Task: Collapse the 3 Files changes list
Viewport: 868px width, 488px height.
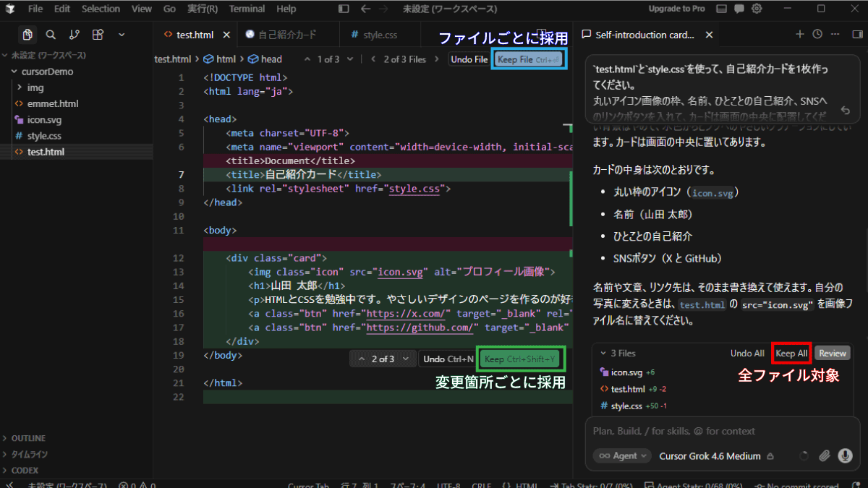Action: click(618, 354)
